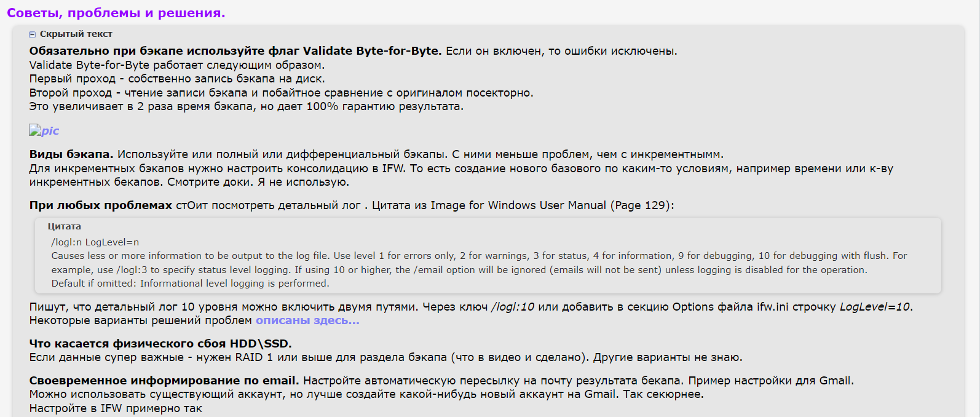Click the 'Цитата' quote header
The image size is (980, 417).
64,226
